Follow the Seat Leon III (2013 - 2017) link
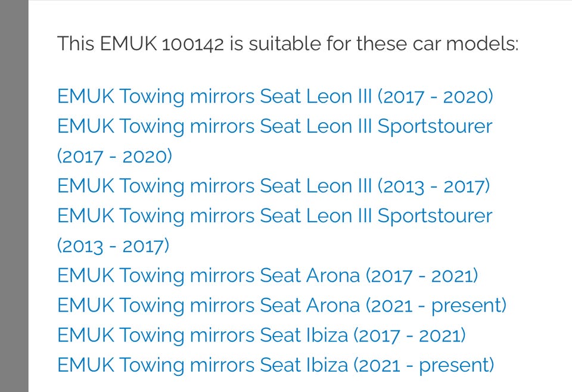The image size is (572, 392). (273, 186)
